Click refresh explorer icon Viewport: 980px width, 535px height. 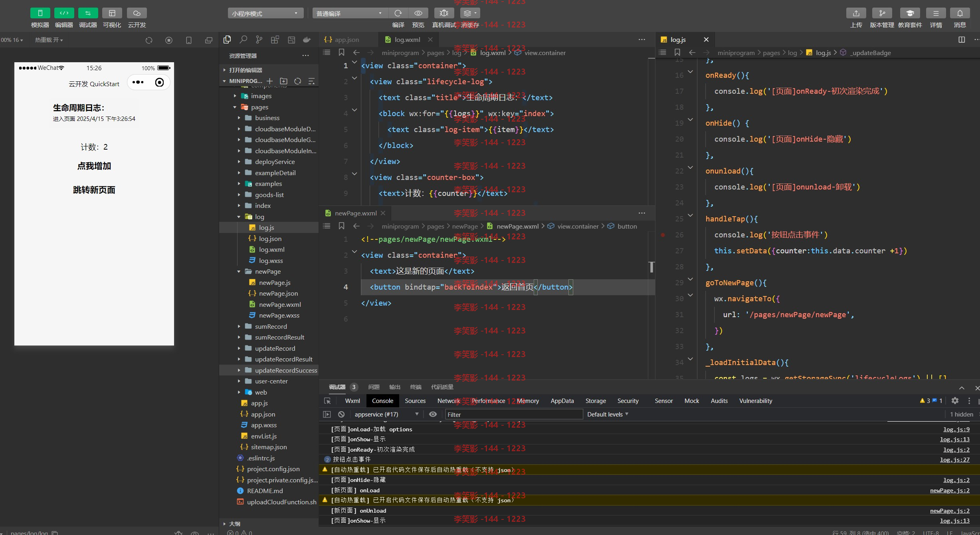pos(298,81)
